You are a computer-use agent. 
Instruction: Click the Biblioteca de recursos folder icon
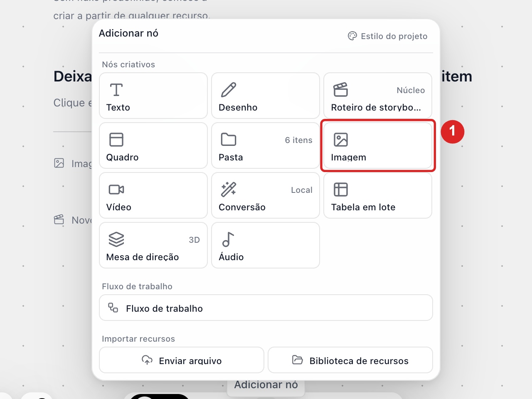tap(298, 360)
